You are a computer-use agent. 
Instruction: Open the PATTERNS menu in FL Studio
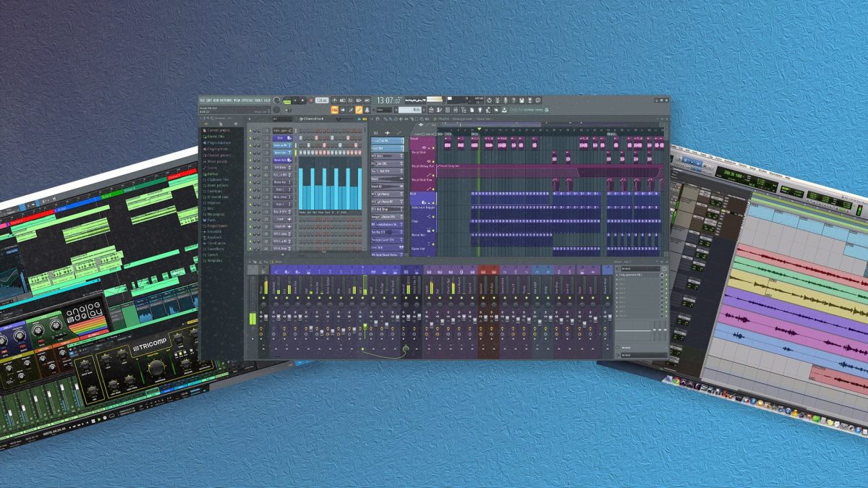(x=226, y=100)
